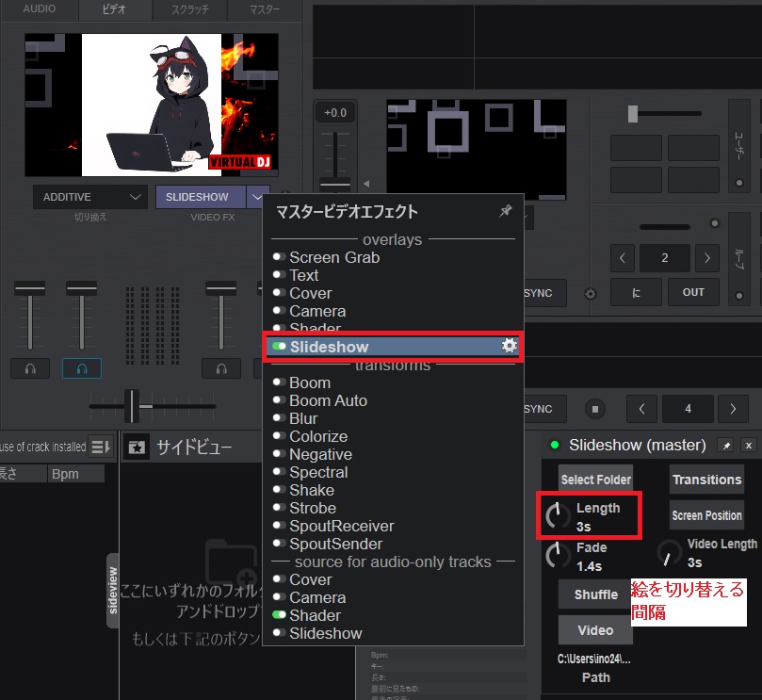Select Shake in the transforms list
This screenshot has width=762, height=700.
tap(312, 491)
